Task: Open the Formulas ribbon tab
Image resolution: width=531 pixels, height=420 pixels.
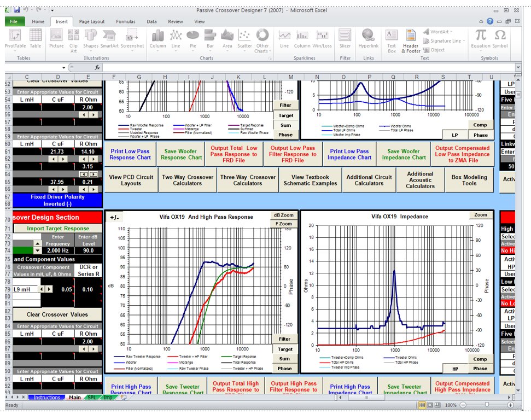Action: pos(126,21)
